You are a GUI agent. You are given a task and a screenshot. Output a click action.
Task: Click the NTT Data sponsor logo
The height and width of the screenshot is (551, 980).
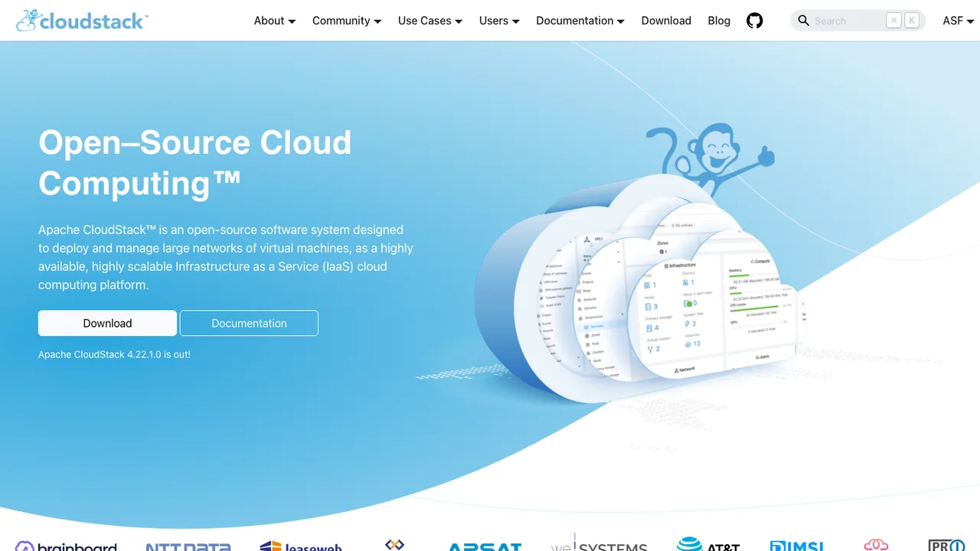188,546
